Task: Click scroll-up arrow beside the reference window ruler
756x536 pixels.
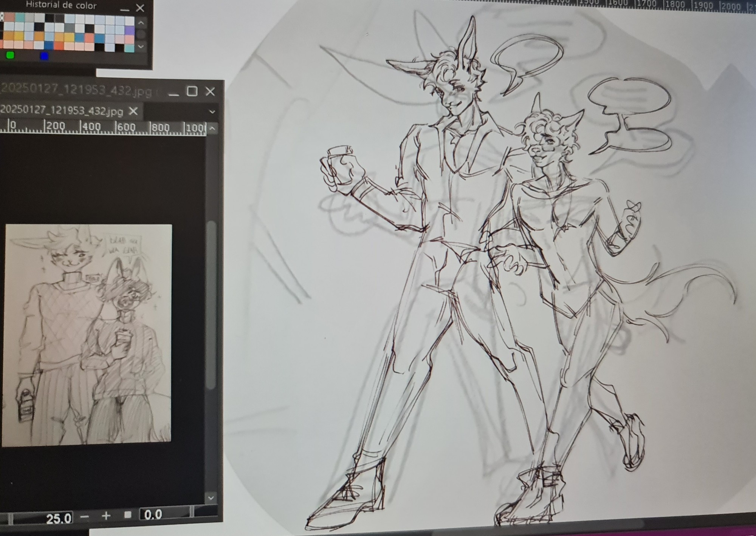Action: tap(212, 128)
